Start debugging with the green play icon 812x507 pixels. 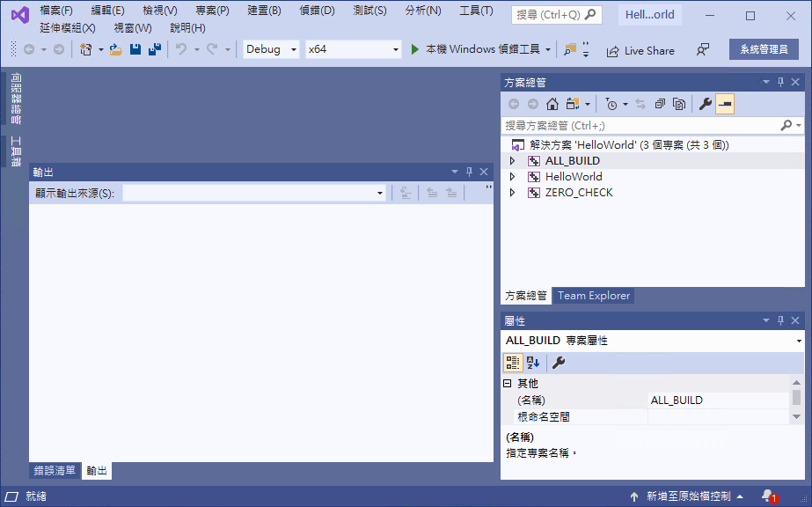click(415, 49)
